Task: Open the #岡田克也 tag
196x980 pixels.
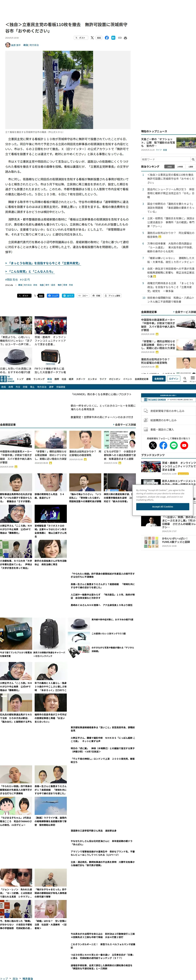Action: click(x=11, y=280)
